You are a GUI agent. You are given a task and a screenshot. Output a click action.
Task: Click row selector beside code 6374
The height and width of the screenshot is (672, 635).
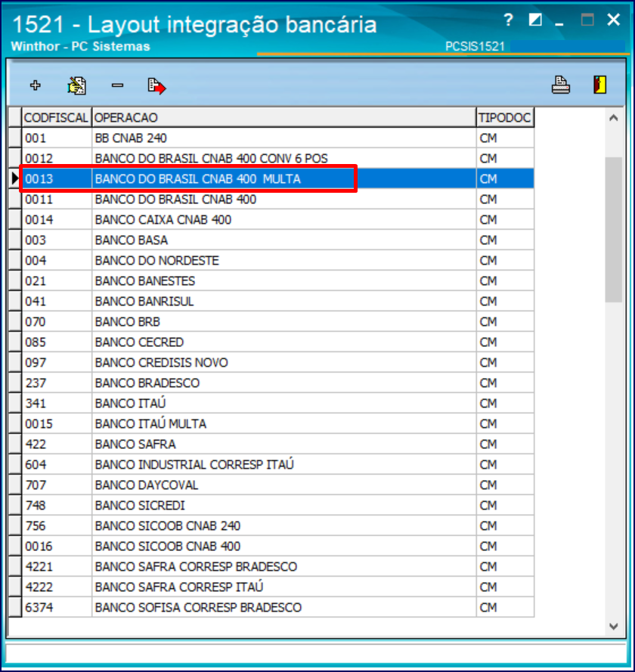(14, 607)
